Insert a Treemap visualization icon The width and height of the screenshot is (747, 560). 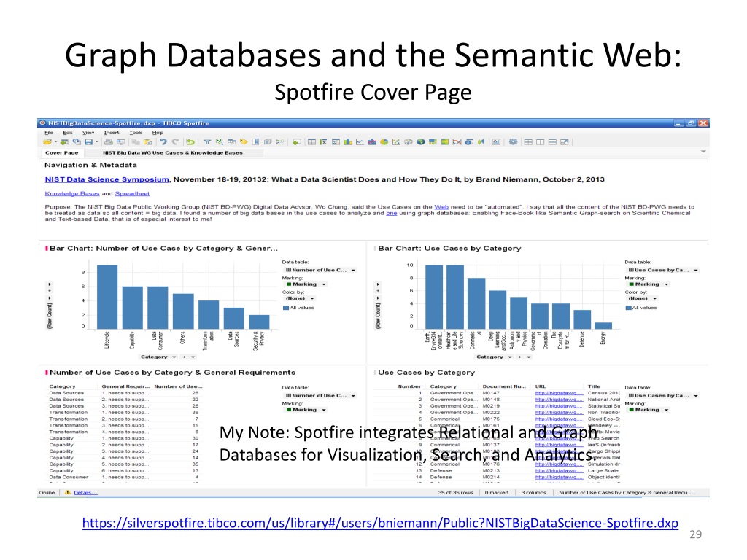[433, 142]
